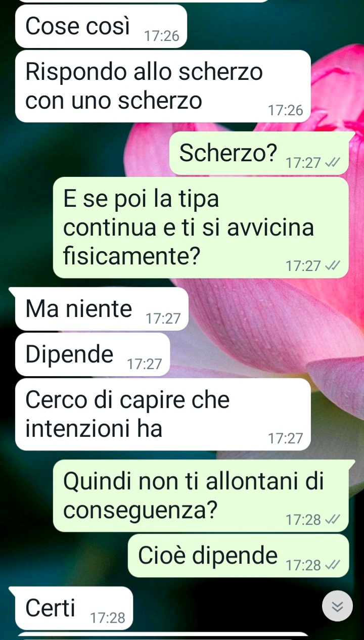Select 'Quindi non ti allontani di conseguenza?' message

(x=201, y=496)
